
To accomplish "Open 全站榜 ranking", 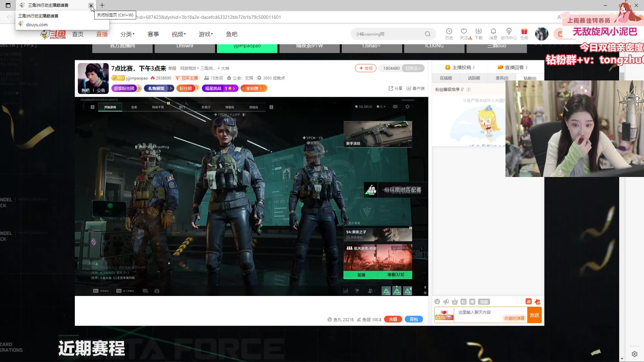I will coord(254,88).
